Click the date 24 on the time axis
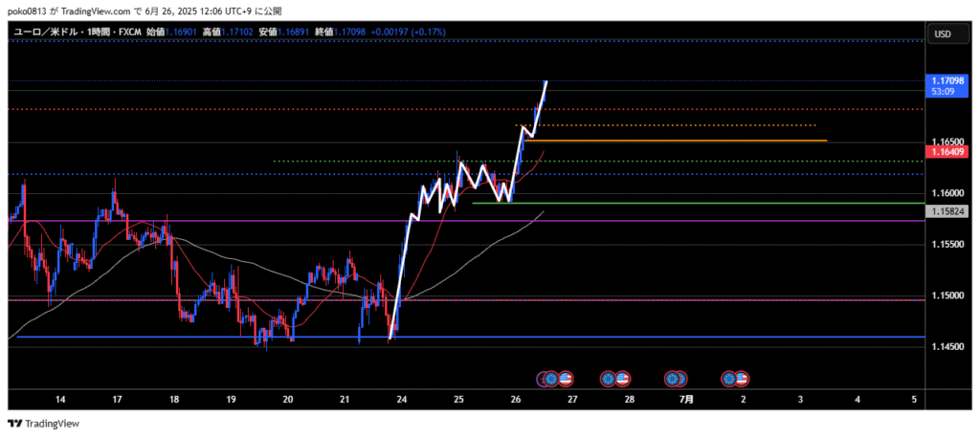Viewport: 980px width, 437px height. (x=401, y=399)
